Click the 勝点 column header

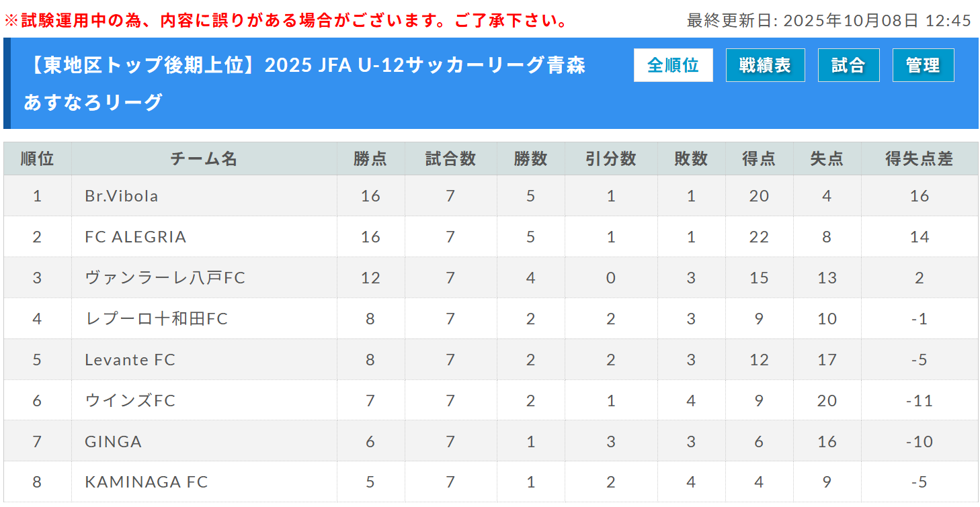coord(370,159)
